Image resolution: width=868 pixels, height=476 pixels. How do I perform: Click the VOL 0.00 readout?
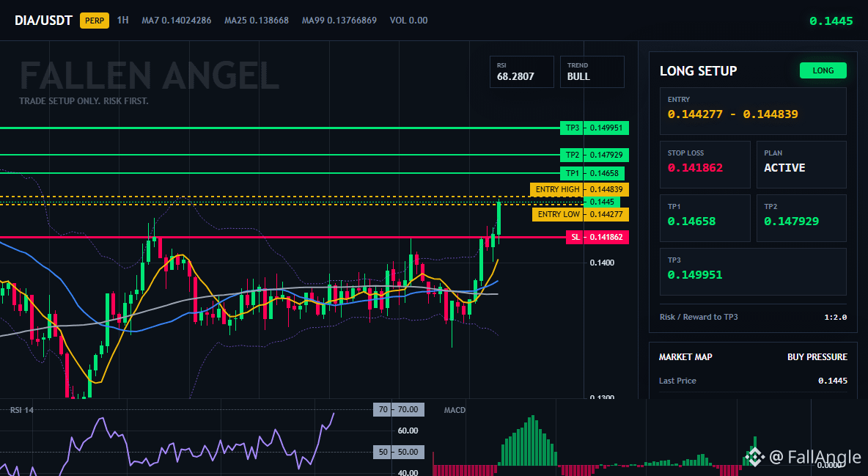pyautogui.click(x=408, y=21)
